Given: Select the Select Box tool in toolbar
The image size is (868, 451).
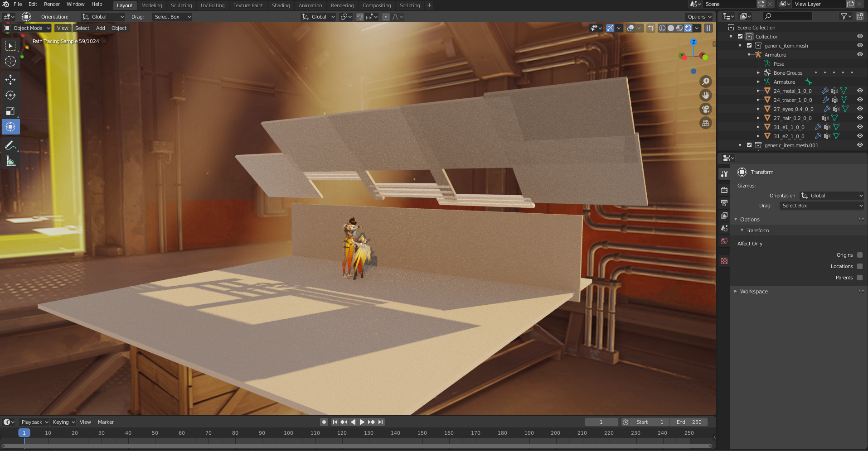Looking at the screenshot, I should [10, 46].
